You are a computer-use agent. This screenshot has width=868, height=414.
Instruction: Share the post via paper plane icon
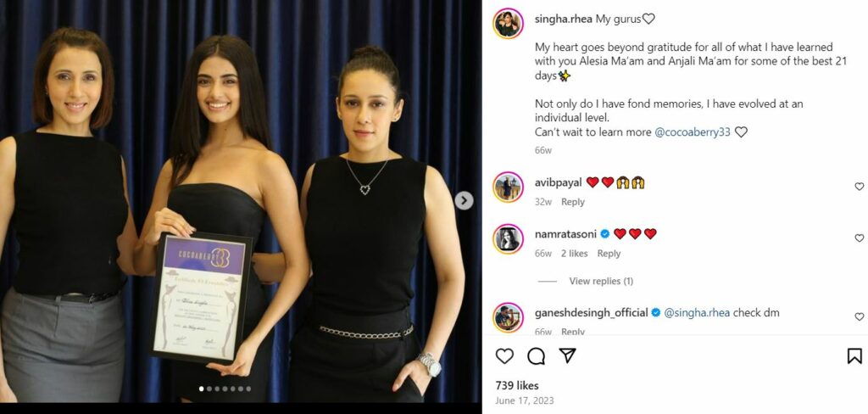[x=567, y=355]
